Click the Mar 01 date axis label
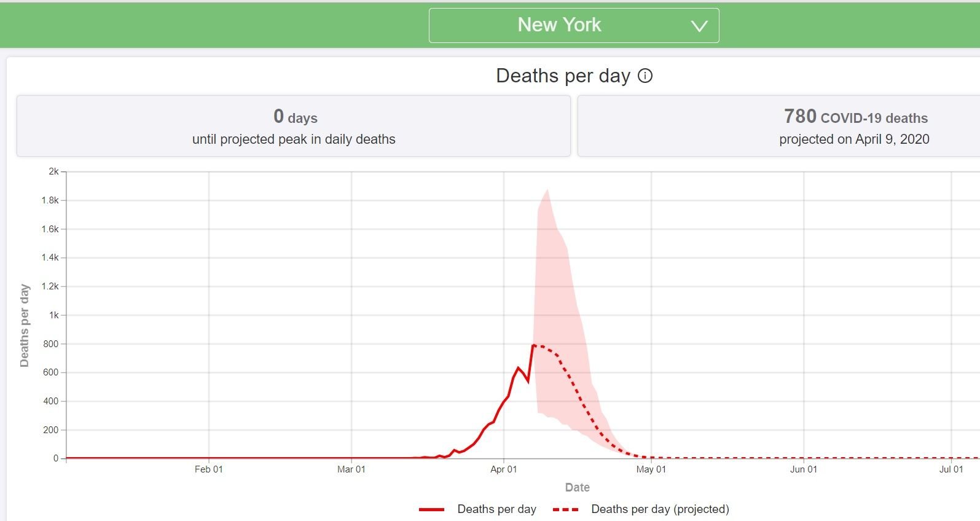This screenshot has height=521, width=980. [x=351, y=469]
